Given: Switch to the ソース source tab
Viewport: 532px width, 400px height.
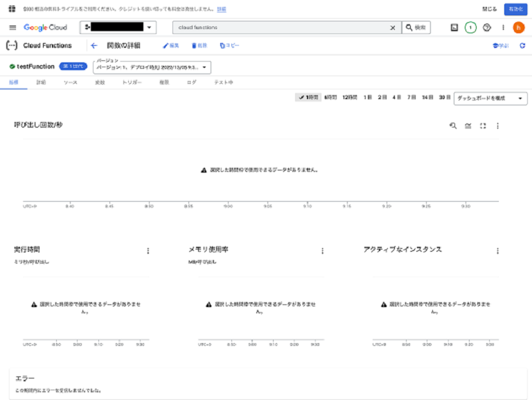Looking at the screenshot, I should 70,82.
